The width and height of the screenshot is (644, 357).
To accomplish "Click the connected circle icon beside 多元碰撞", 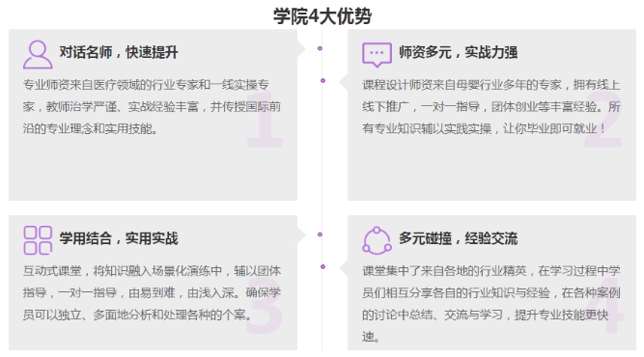I will point(377,240).
